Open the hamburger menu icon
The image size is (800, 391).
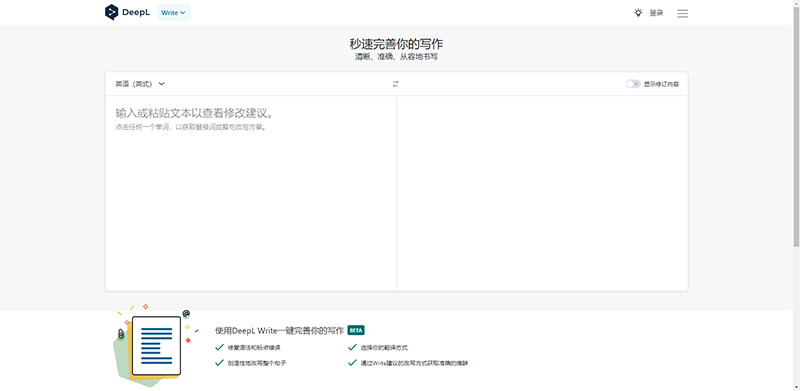click(682, 13)
